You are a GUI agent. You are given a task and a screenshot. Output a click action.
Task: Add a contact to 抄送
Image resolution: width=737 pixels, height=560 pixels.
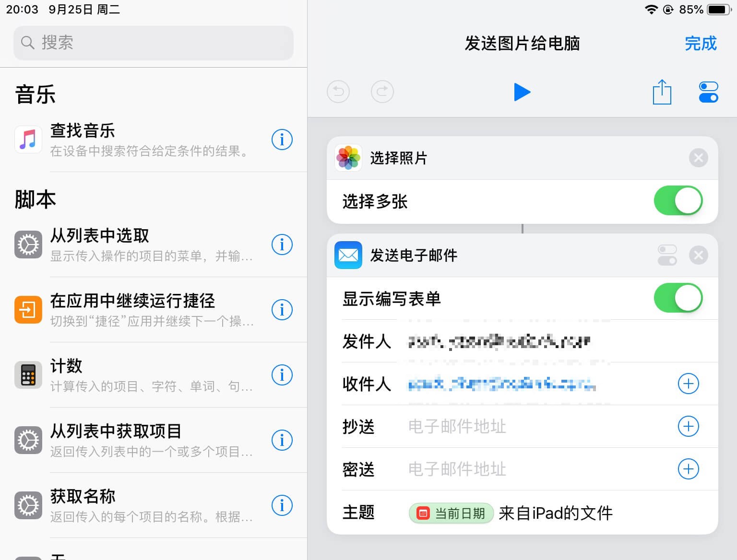pyautogui.click(x=688, y=426)
